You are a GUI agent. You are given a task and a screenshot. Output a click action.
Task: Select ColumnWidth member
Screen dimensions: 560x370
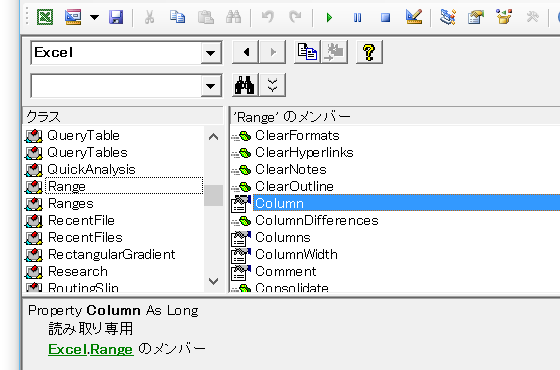click(296, 255)
